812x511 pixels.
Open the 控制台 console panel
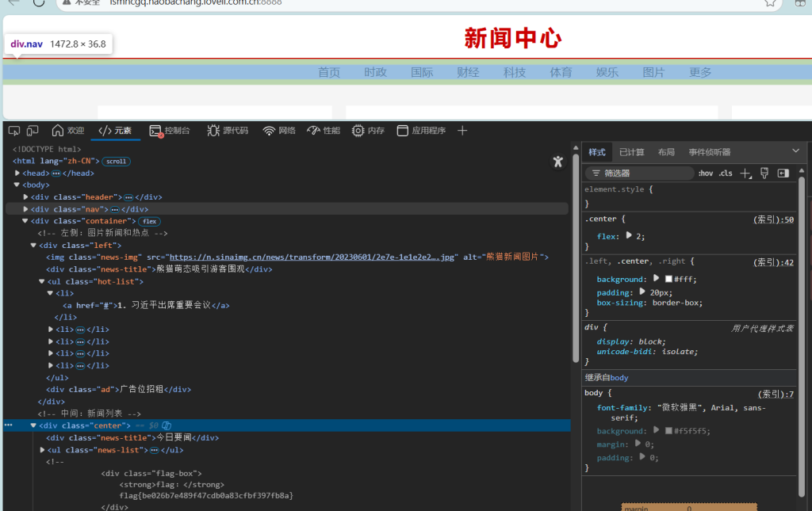(170, 131)
